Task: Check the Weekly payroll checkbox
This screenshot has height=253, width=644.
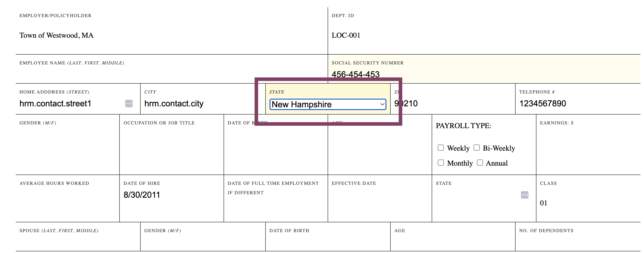Action: [x=441, y=148]
